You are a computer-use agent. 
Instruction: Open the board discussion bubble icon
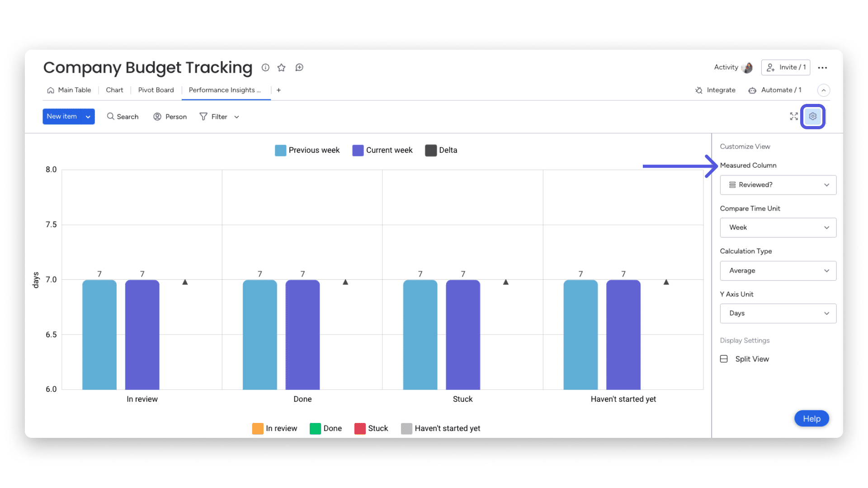[299, 67]
